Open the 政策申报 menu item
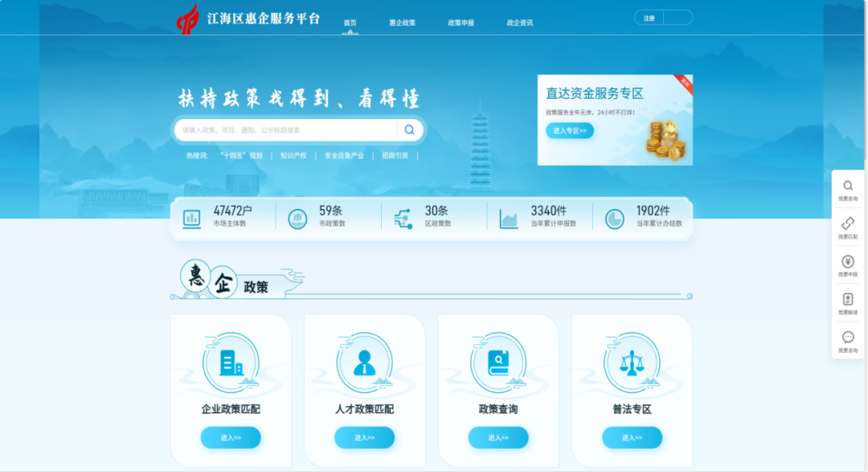 click(x=461, y=22)
